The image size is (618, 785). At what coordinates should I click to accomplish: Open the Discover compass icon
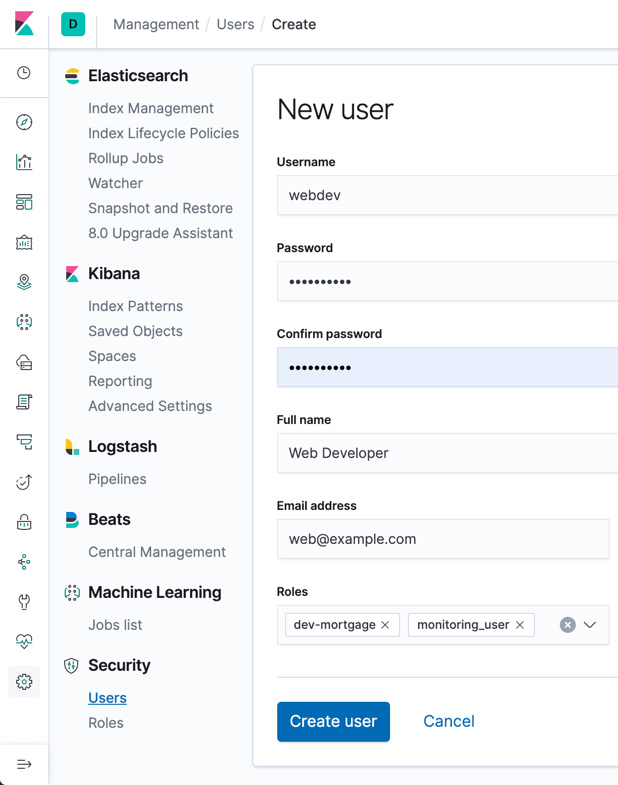click(x=24, y=122)
